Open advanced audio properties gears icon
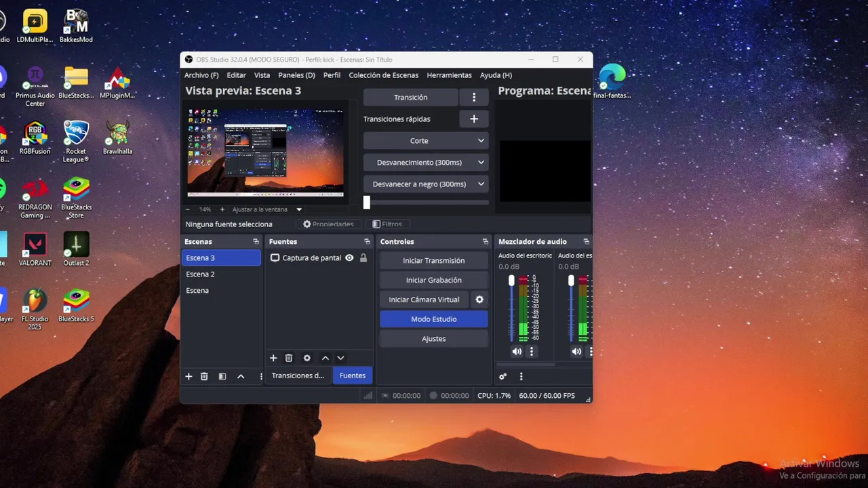Viewport: 868px width, 488px height. [x=502, y=376]
